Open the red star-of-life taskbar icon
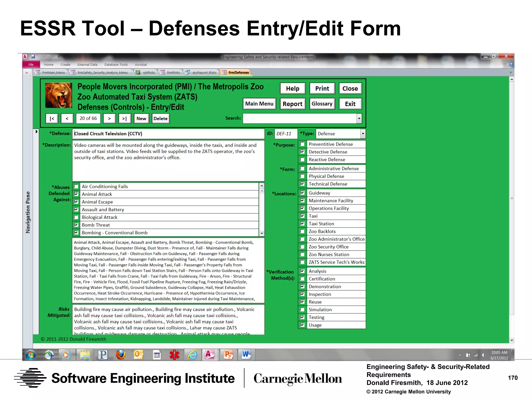Viewport: 532px width, 399px height. click(174, 355)
